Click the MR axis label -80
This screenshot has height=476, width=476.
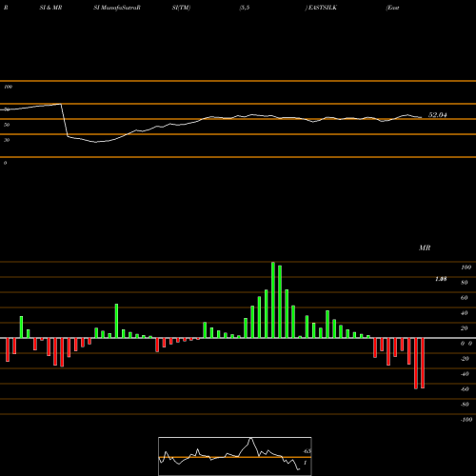(465, 405)
